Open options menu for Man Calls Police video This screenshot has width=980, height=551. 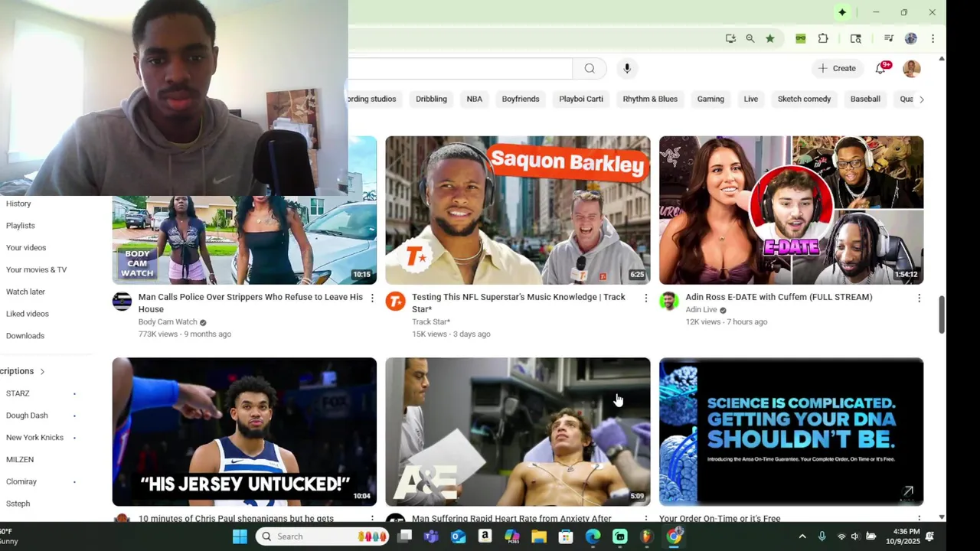pyautogui.click(x=372, y=298)
